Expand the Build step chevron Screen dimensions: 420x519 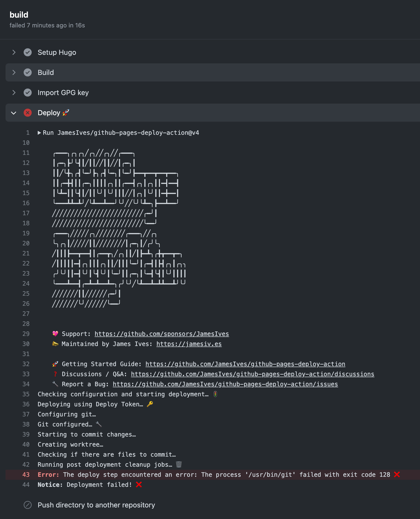pos(14,72)
